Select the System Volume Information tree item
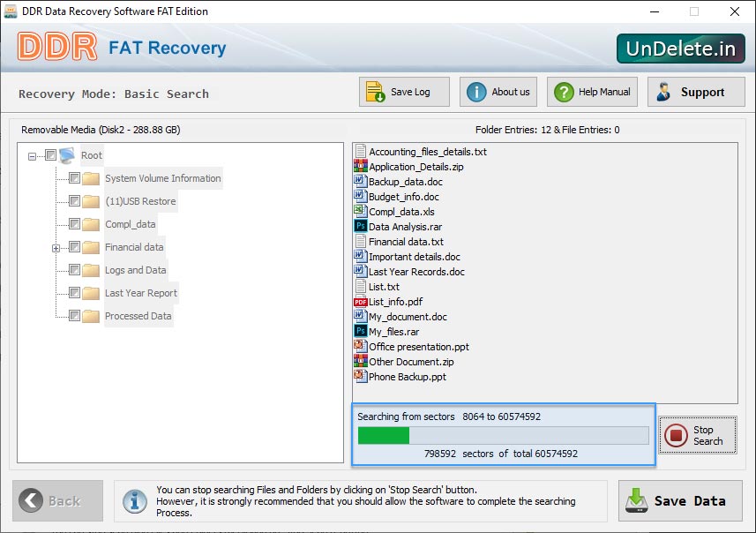The width and height of the screenshot is (756, 533). [163, 178]
